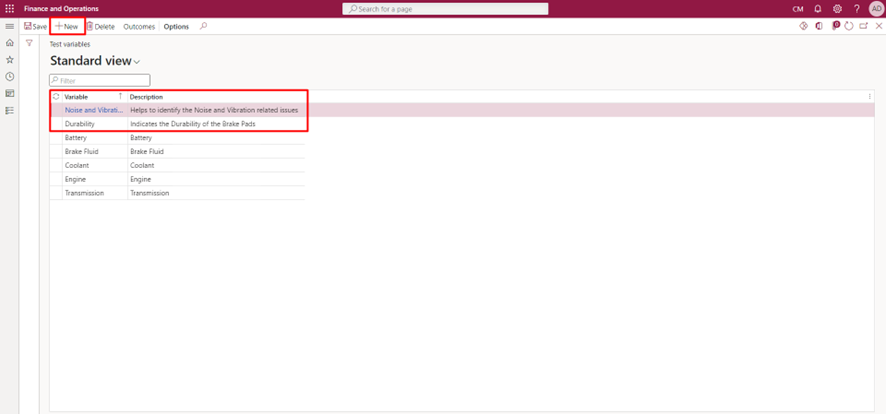This screenshot has height=414, width=886.
Task: Select the Brake Fluid variable cell
Action: pyautogui.click(x=95, y=151)
